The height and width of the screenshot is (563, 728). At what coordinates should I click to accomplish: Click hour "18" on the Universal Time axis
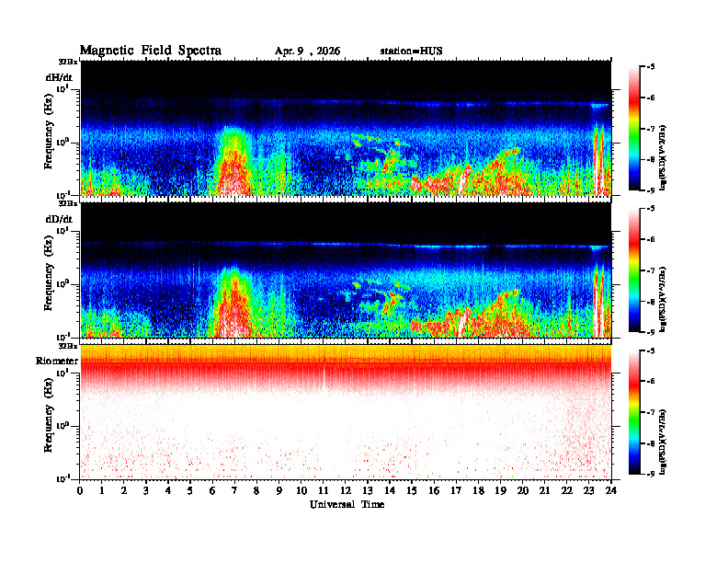[478, 490]
